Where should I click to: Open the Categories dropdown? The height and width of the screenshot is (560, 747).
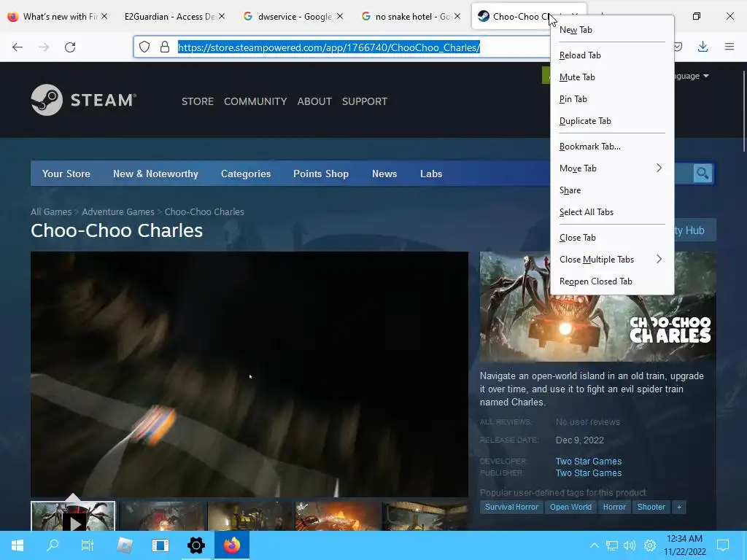(246, 174)
